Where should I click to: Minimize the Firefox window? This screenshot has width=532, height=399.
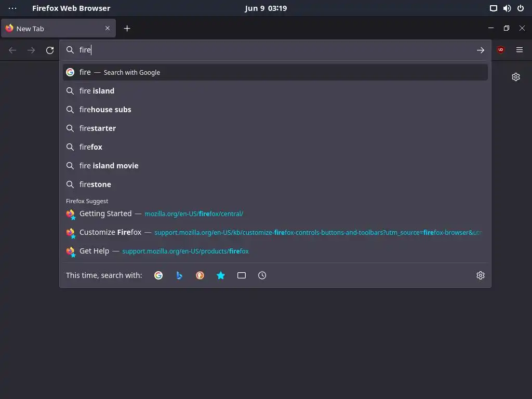490,28
